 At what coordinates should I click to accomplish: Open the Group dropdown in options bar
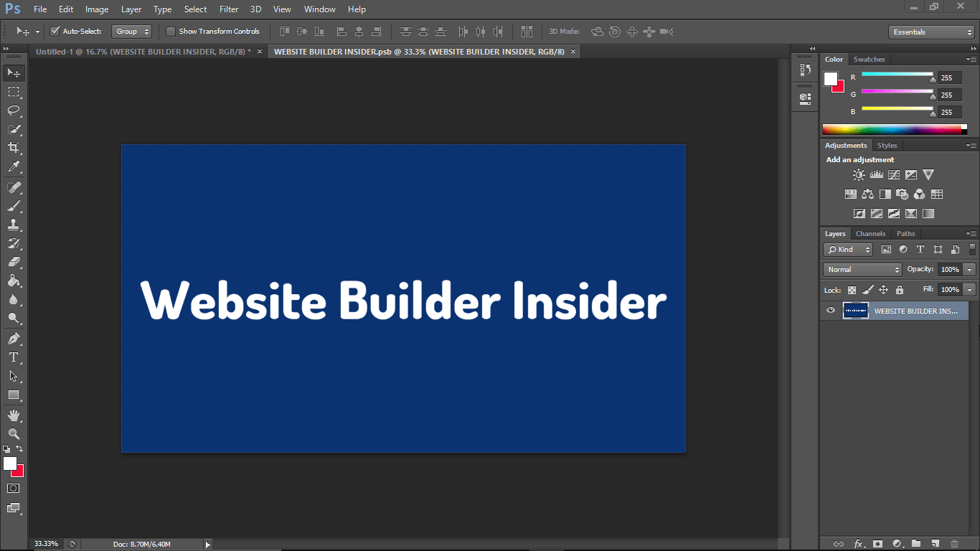(132, 31)
